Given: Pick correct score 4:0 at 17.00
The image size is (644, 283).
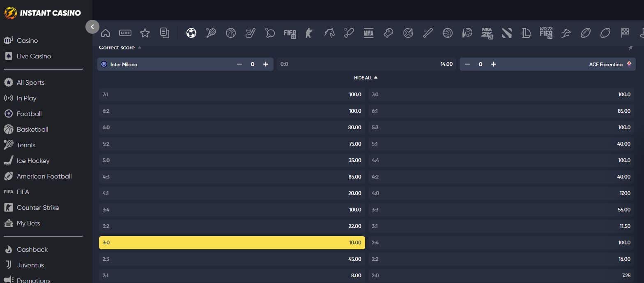Looking at the screenshot, I should [501, 193].
